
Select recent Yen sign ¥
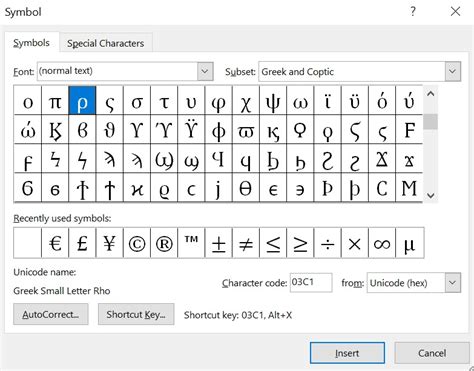[x=110, y=243]
